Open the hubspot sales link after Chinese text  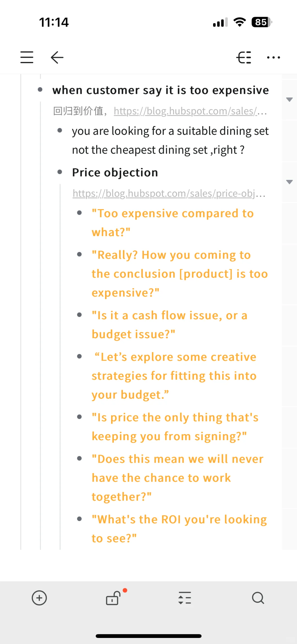(x=190, y=111)
